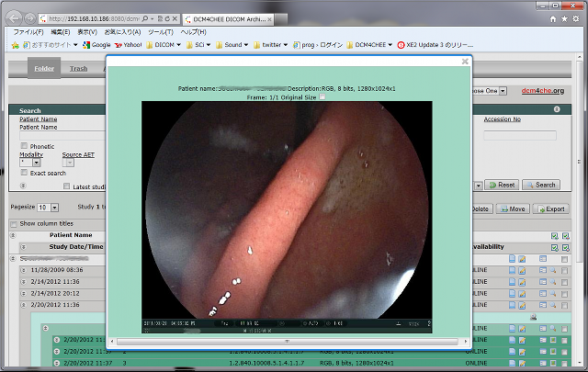This screenshot has height=372, width=588.
Task: Click the refresh icon in the address bar
Action: point(167,18)
